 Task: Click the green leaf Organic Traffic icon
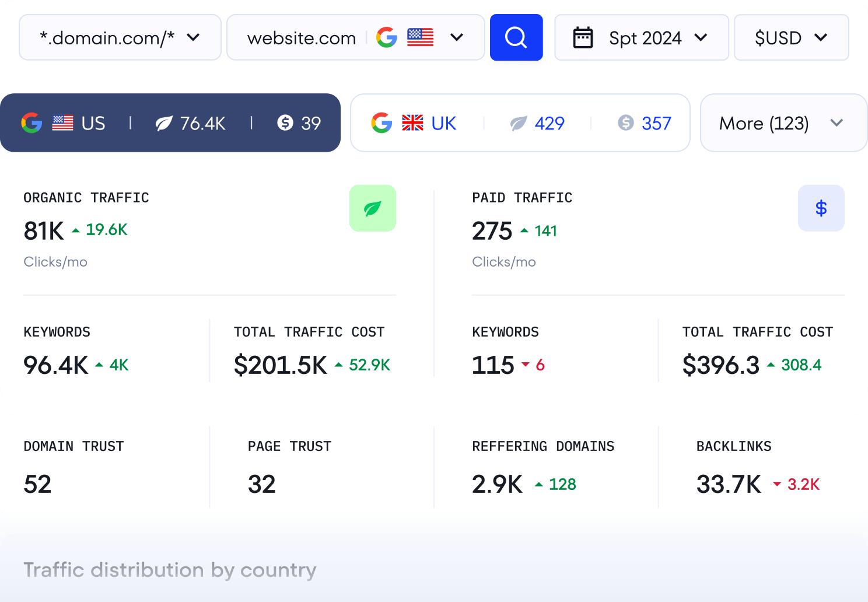(x=372, y=208)
